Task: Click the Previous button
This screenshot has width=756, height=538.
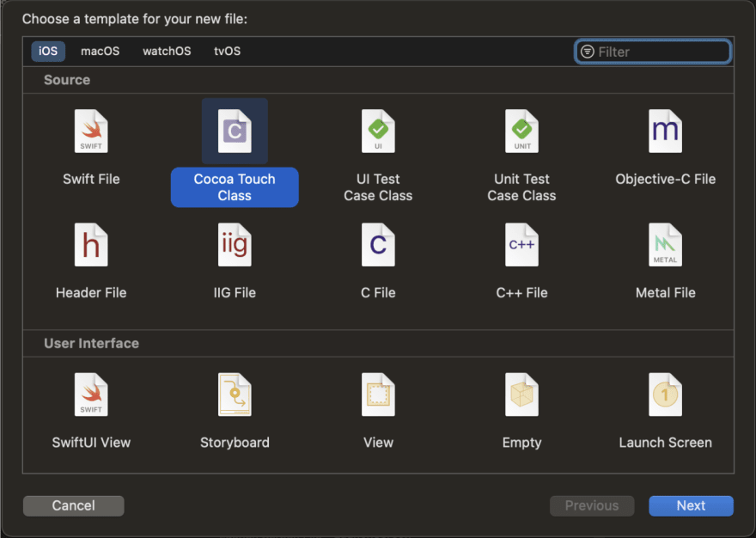Action: coord(592,505)
